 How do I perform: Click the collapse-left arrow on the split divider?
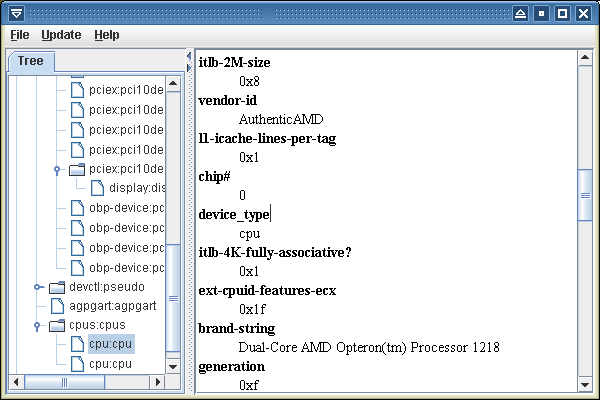tap(189, 57)
